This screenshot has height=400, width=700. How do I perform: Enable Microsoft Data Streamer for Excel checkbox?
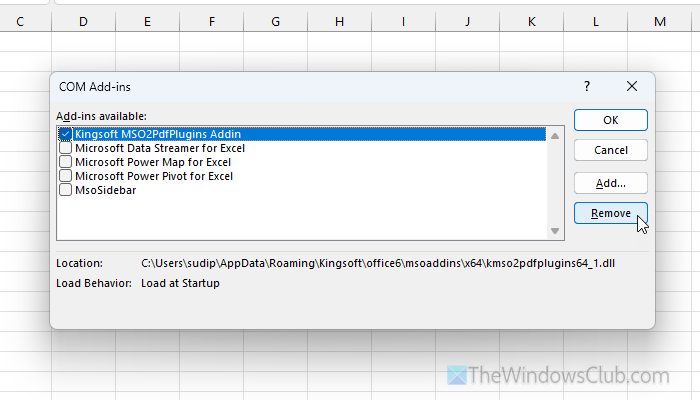[65, 148]
